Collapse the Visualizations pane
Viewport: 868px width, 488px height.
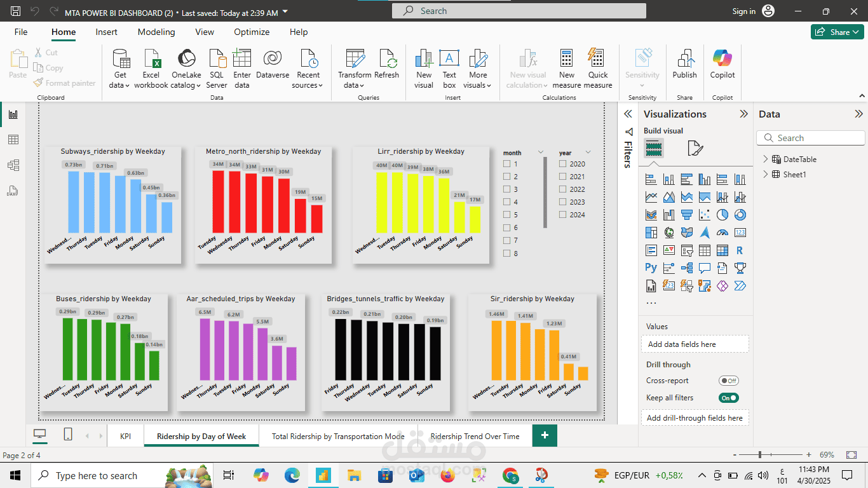tap(743, 114)
